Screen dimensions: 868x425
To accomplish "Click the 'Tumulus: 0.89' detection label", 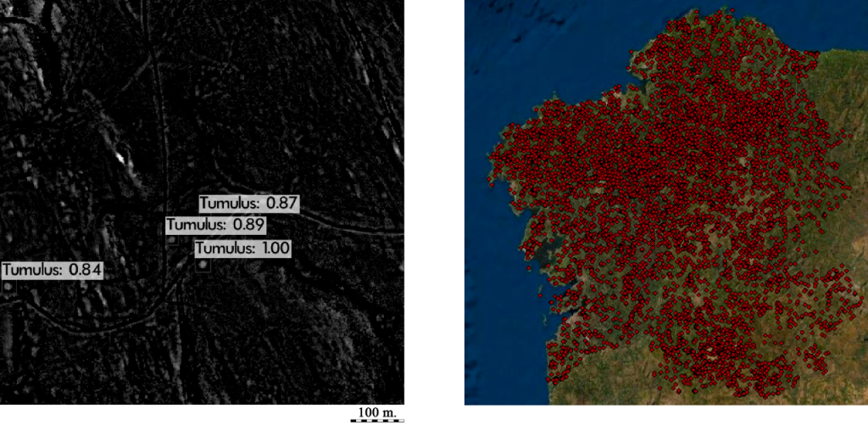I will (216, 225).
